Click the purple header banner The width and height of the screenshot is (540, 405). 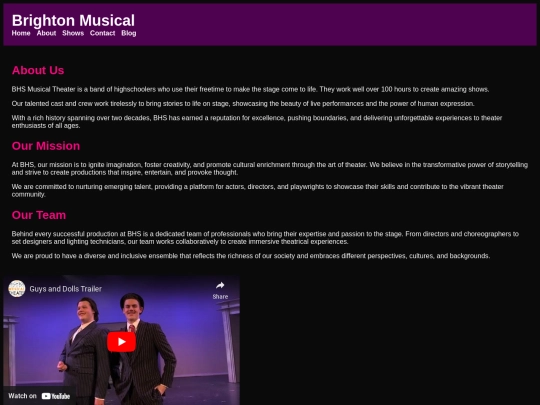click(270, 24)
